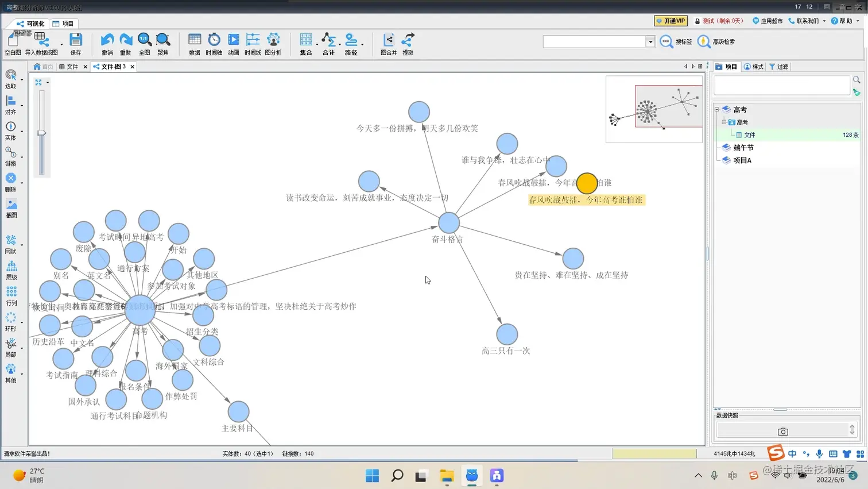Apply the 局部 local layout
The image size is (868, 489).
[x=11, y=348]
